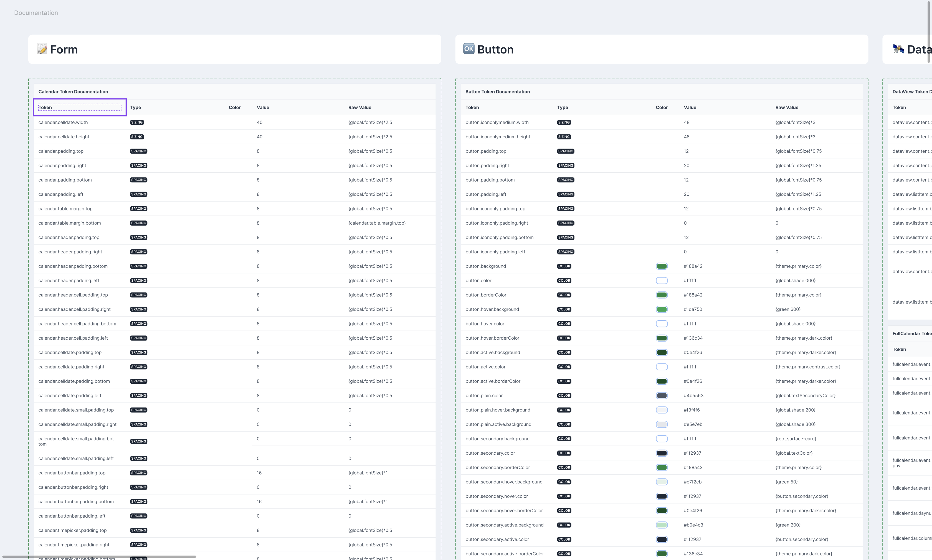This screenshot has width=932, height=560.
Task: Select the calendar.header.cell.padding.right token
Action: pyautogui.click(x=74, y=309)
